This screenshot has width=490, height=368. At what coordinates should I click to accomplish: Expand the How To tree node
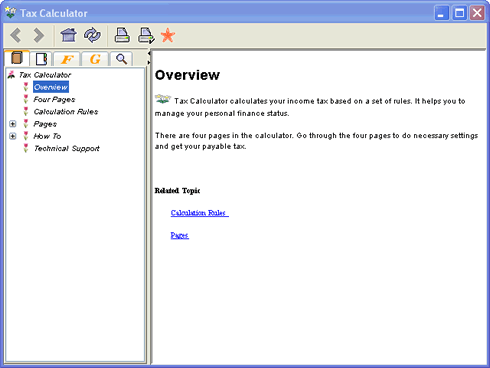13,136
